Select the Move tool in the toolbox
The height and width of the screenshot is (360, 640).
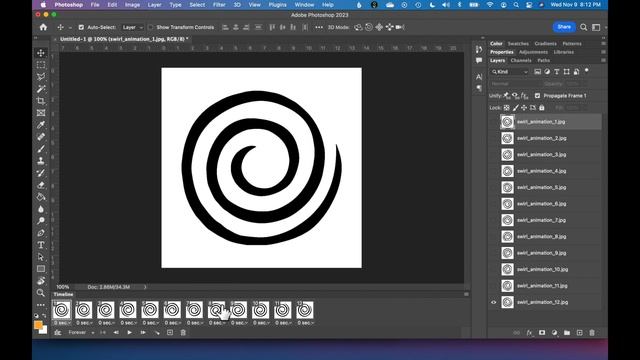click(41, 53)
